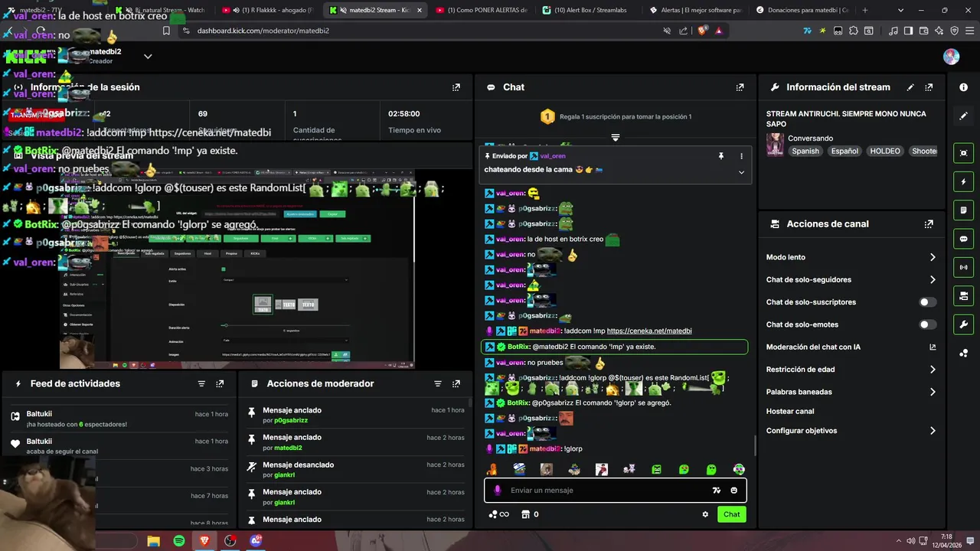
Task: Open the channel selector dropdown next to matedbi2
Action: click(x=148, y=56)
